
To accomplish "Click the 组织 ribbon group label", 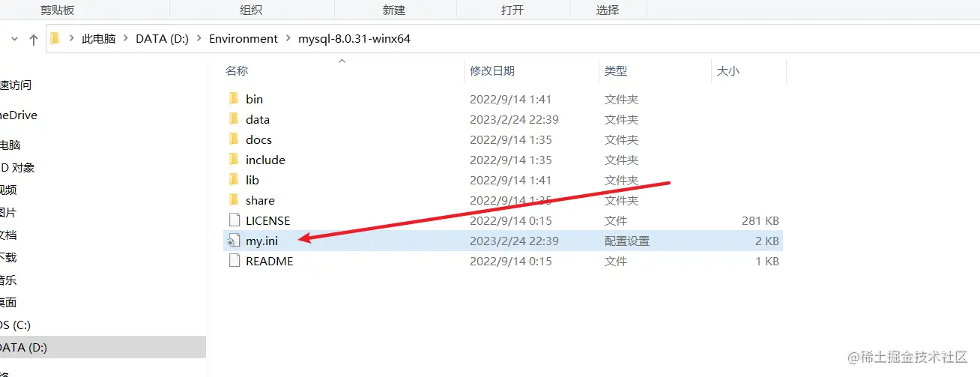I will pos(251,10).
